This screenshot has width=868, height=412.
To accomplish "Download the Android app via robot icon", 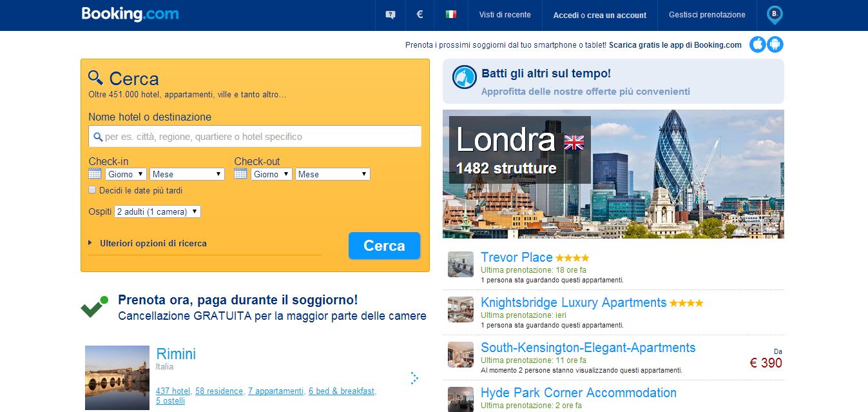I will (x=775, y=44).
